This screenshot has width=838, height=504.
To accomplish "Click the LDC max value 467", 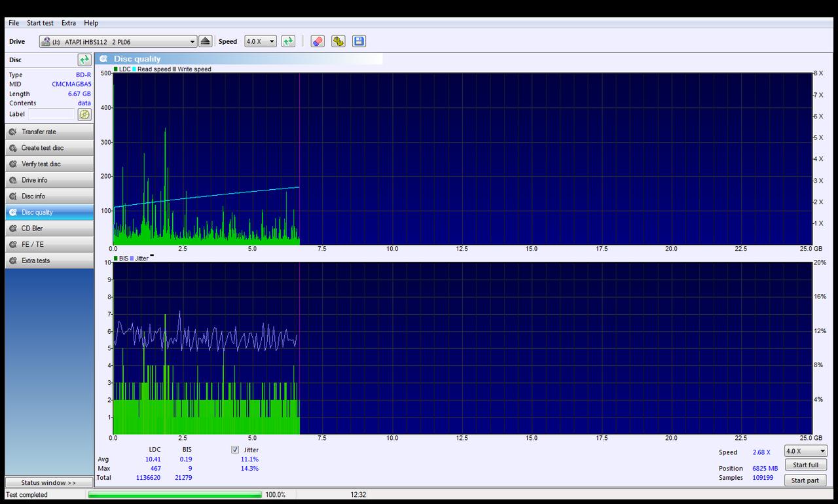I will pos(155,469).
